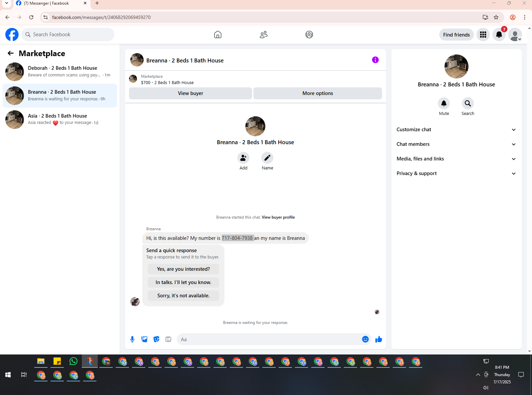Open the emoji picker smiley icon

tap(365, 339)
